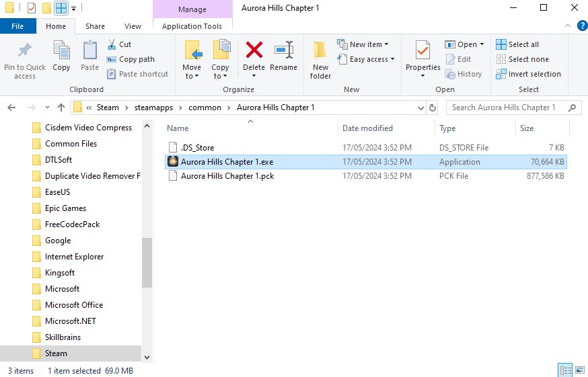Open Customize Quick Access Toolbar dropdown

74,8
